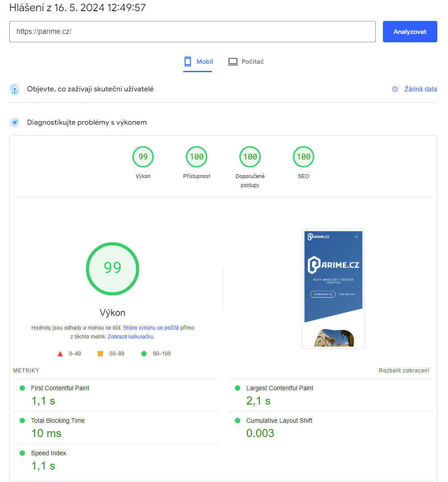This screenshot has height=482, width=448.
Task: Open the Zobrazit kalkulačku link
Action: (131, 337)
